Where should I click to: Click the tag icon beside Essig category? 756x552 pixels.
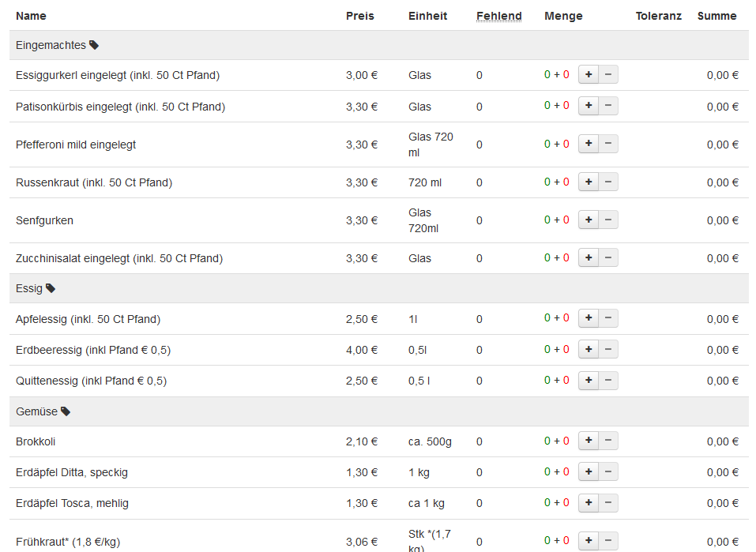coord(51,289)
